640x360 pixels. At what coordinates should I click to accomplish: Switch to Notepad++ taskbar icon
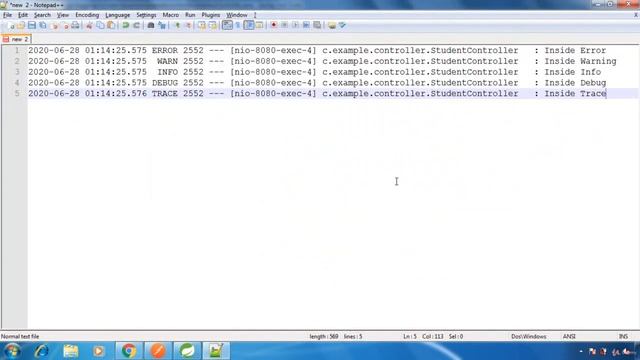point(216,351)
